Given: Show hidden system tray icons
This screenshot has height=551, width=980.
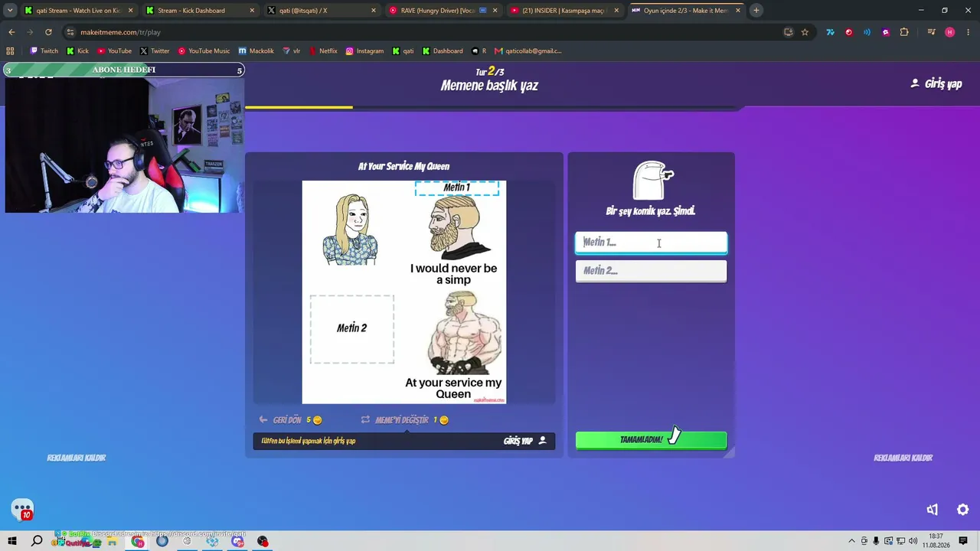Looking at the screenshot, I should click(x=851, y=541).
